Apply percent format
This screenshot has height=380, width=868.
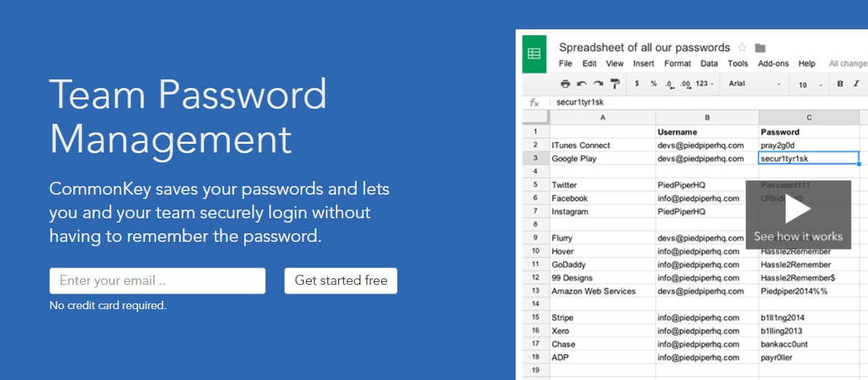[x=653, y=84]
